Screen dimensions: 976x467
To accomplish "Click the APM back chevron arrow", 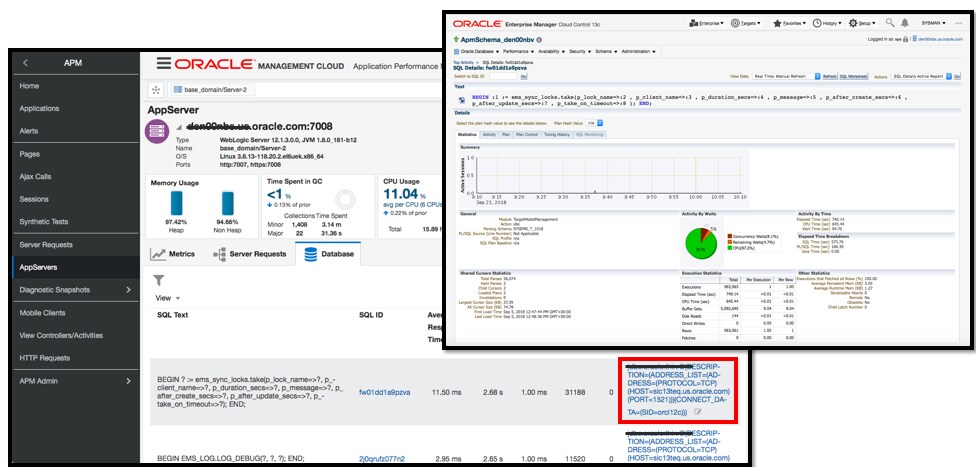I will [x=25, y=63].
